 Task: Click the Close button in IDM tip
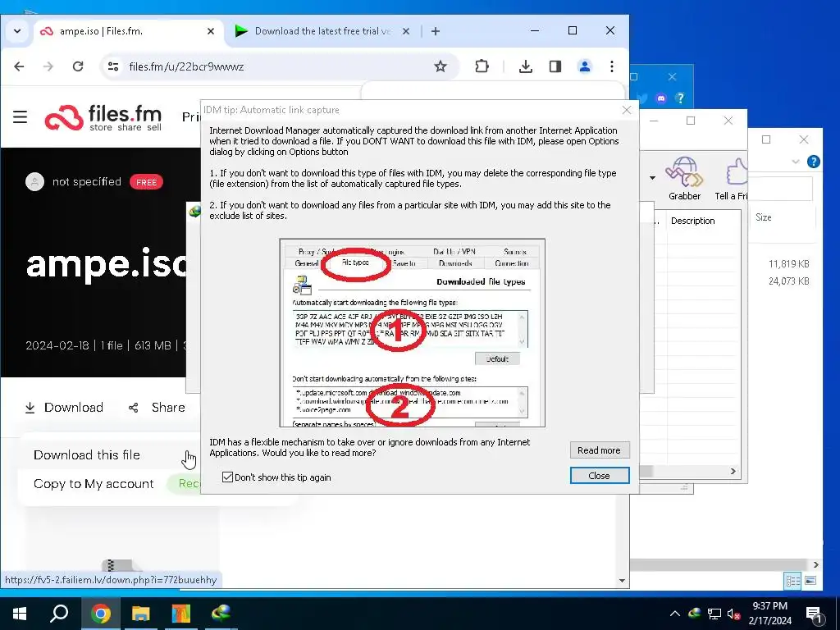[599, 476]
